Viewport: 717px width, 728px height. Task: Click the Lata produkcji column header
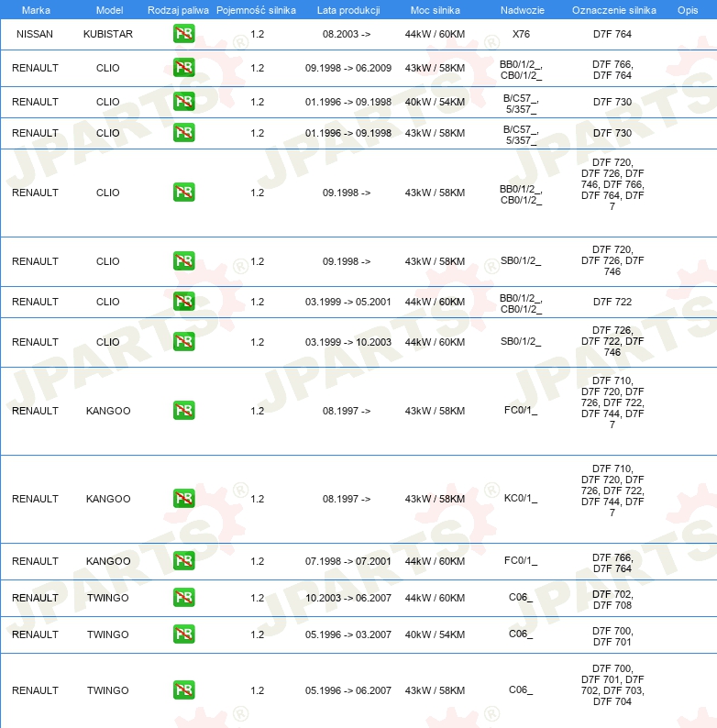(348, 10)
